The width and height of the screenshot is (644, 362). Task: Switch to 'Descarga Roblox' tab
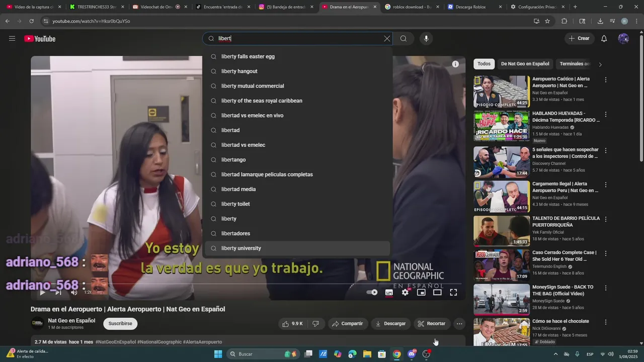(x=474, y=7)
